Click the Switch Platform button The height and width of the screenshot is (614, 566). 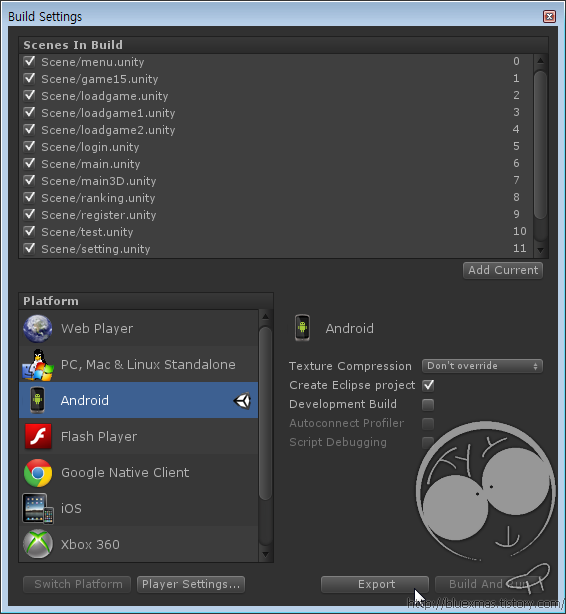point(77,584)
